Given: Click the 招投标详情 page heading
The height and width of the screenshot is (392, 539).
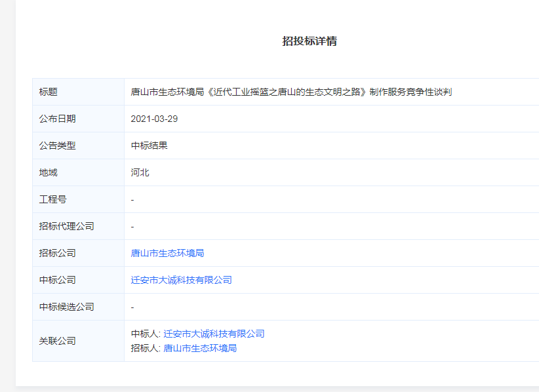Looking at the screenshot, I should (x=309, y=41).
